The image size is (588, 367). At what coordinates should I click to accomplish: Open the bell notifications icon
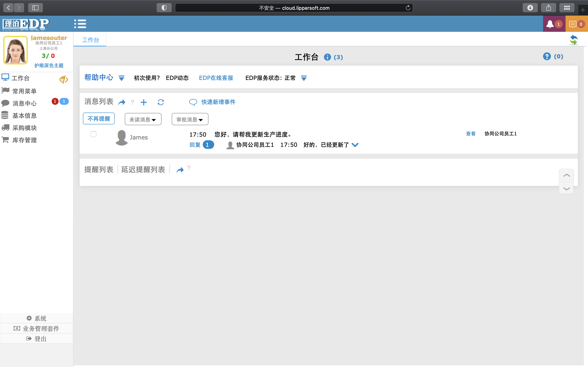pos(550,24)
